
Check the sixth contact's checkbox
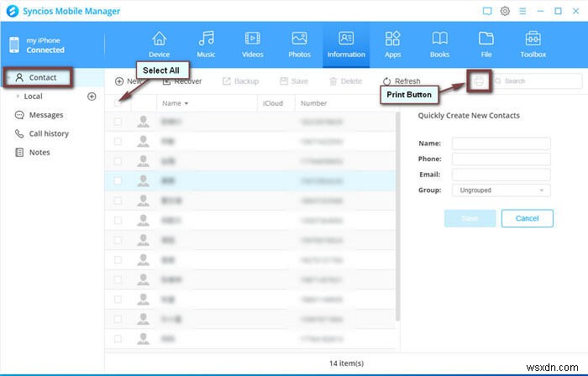(x=118, y=221)
